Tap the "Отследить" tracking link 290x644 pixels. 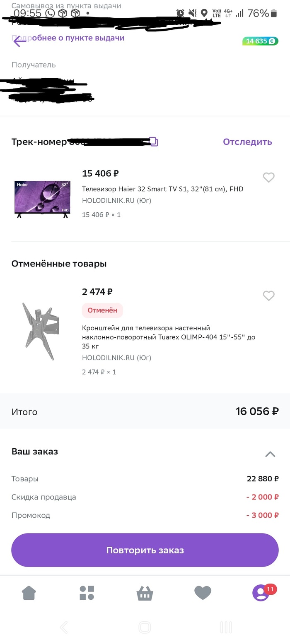point(247,142)
